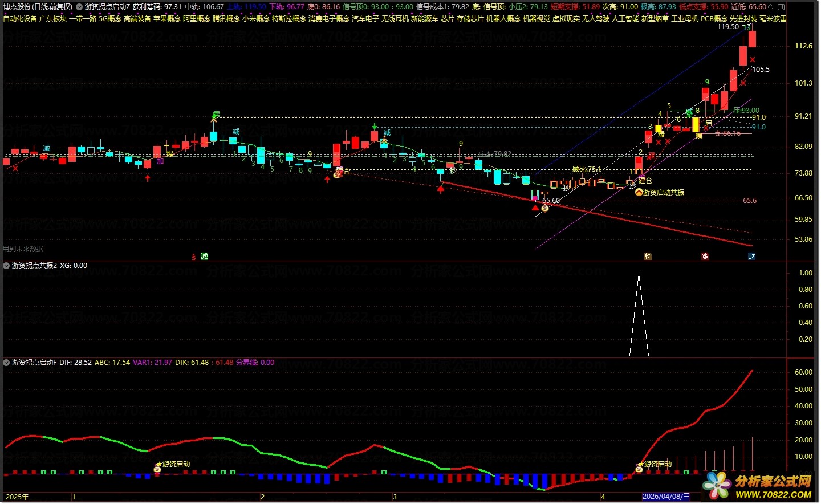The image size is (821, 504).
Task: Click the diamond icon after 近低 value
Action: point(771,7)
